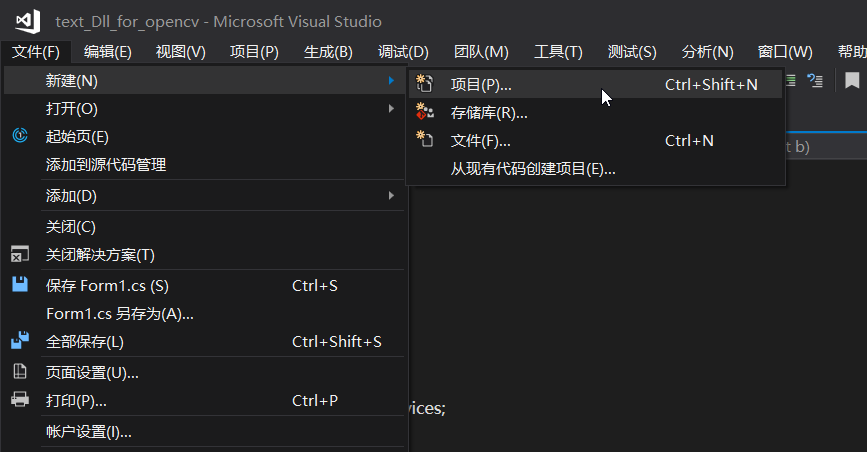The height and width of the screenshot is (452, 867).
Task: Open the 工具(T) menu
Action: point(558,52)
